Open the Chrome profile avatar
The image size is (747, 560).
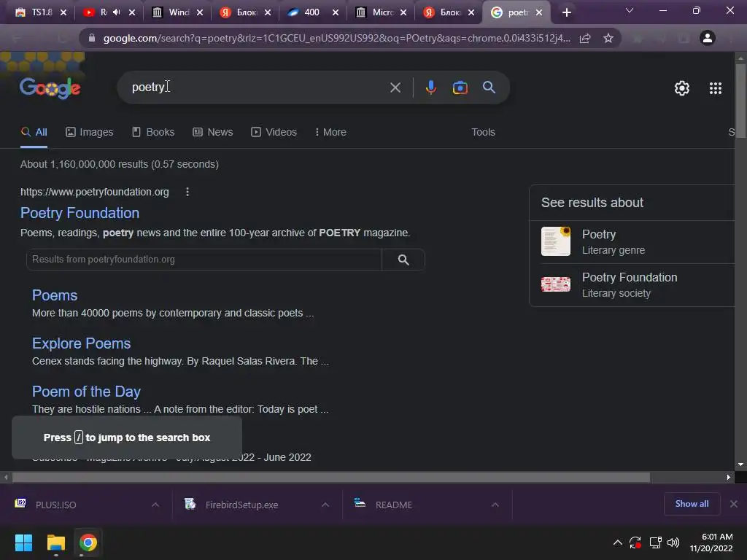pyautogui.click(x=708, y=38)
